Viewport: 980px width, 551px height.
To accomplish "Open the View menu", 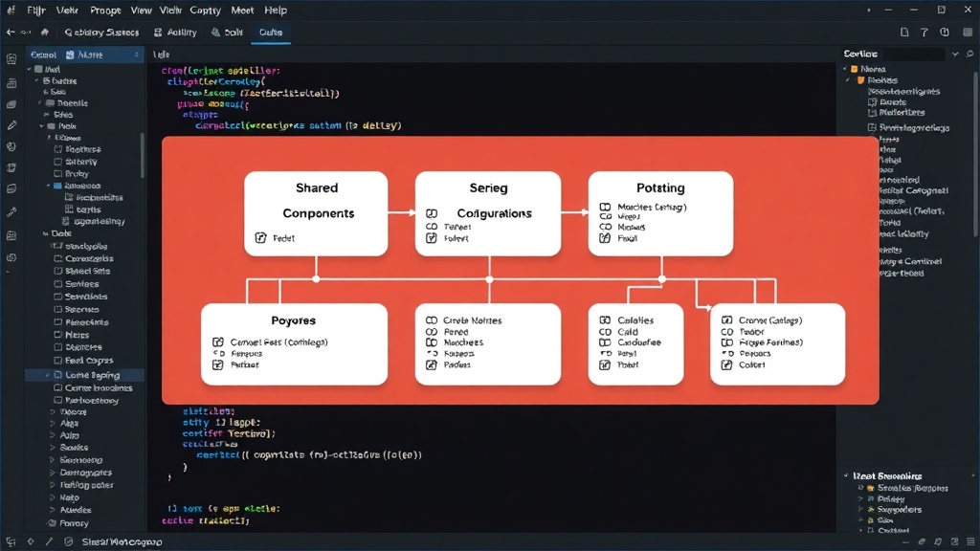I will point(141,10).
